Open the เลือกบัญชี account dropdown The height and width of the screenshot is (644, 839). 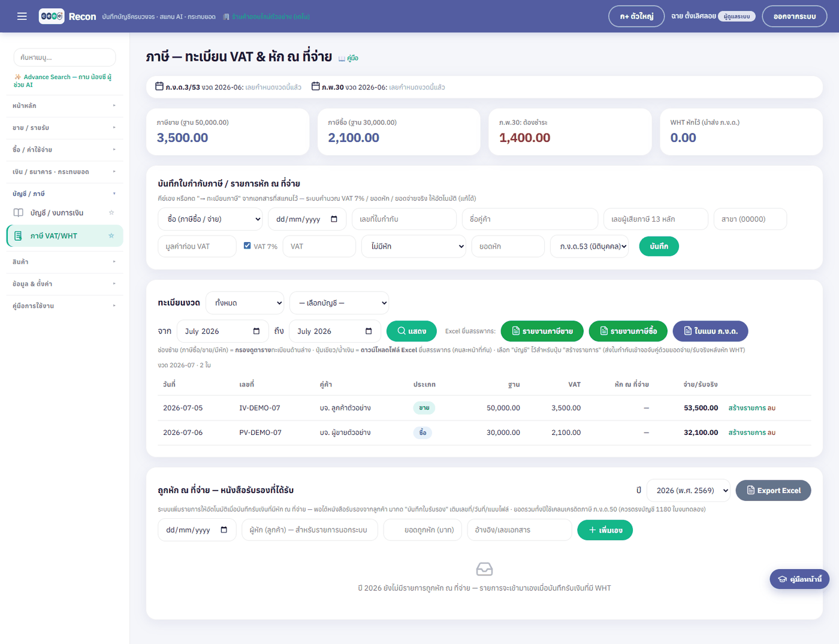(339, 303)
